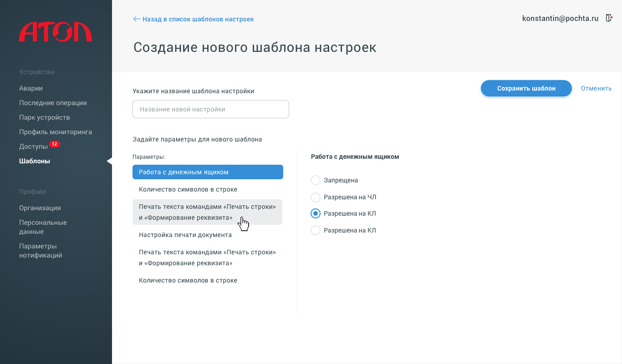
Task: Click the red 12 badge on Доступы
Action: pos(54,144)
